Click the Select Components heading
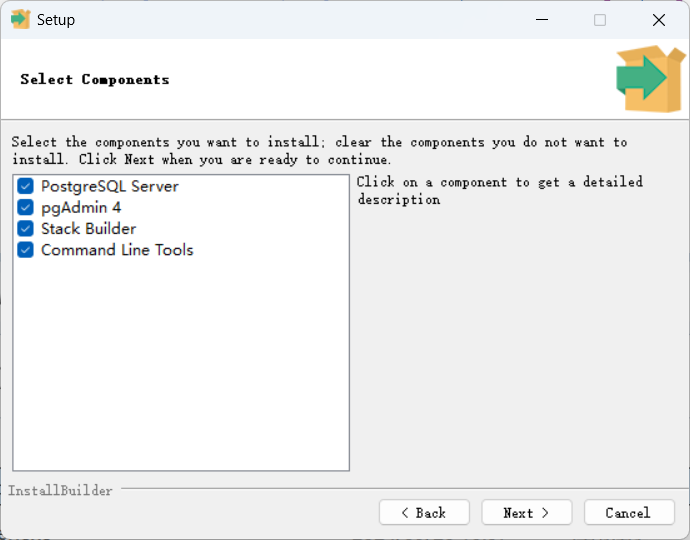The width and height of the screenshot is (690, 540). [95, 80]
